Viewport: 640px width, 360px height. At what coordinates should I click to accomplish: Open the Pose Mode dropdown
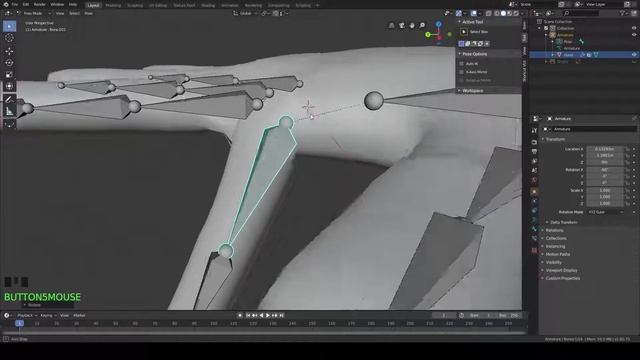[x=34, y=13]
